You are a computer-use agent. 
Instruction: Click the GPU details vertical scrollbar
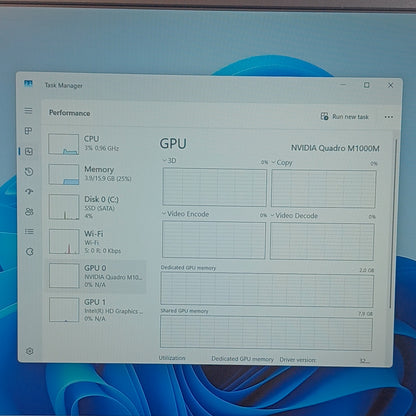point(393,223)
